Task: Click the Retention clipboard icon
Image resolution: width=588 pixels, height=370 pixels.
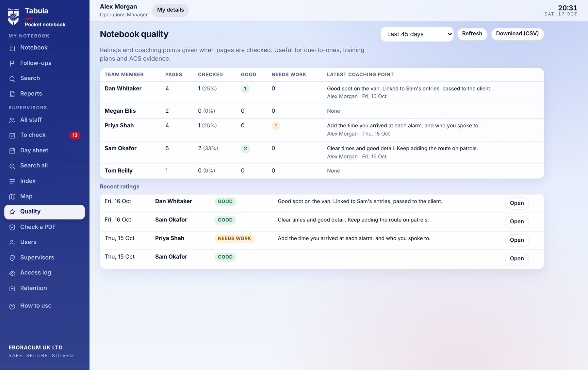Action: click(12, 288)
